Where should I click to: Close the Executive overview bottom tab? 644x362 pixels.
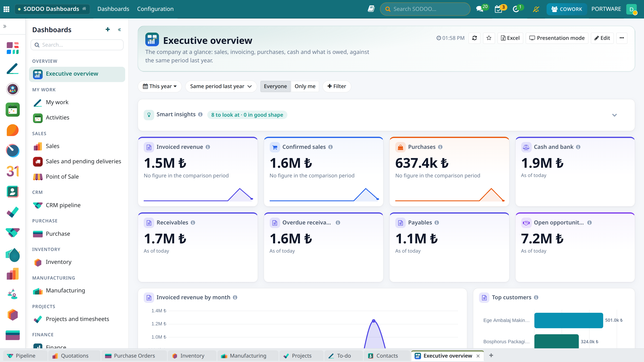pos(478,356)
